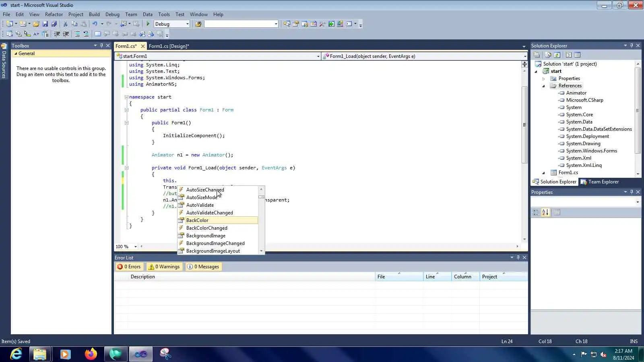Sort Error List by the File column
The image size is (644, 362).
[x=399, y=277]
